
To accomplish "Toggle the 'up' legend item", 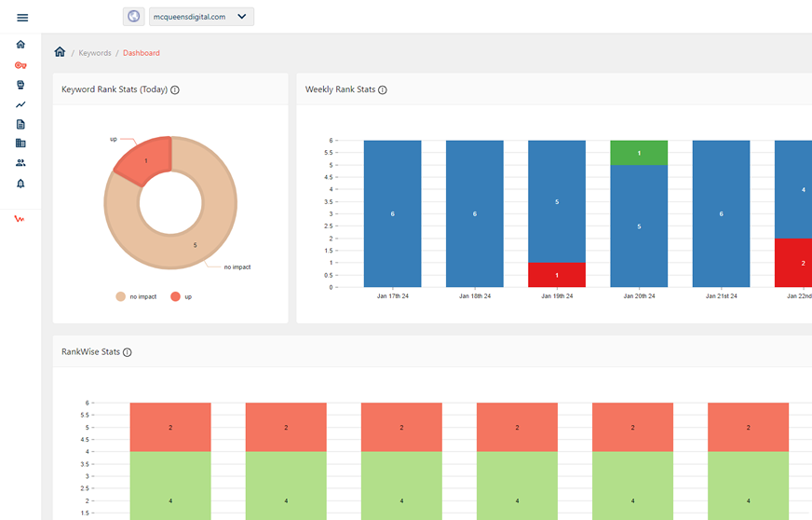I will (x=181, y=296).
